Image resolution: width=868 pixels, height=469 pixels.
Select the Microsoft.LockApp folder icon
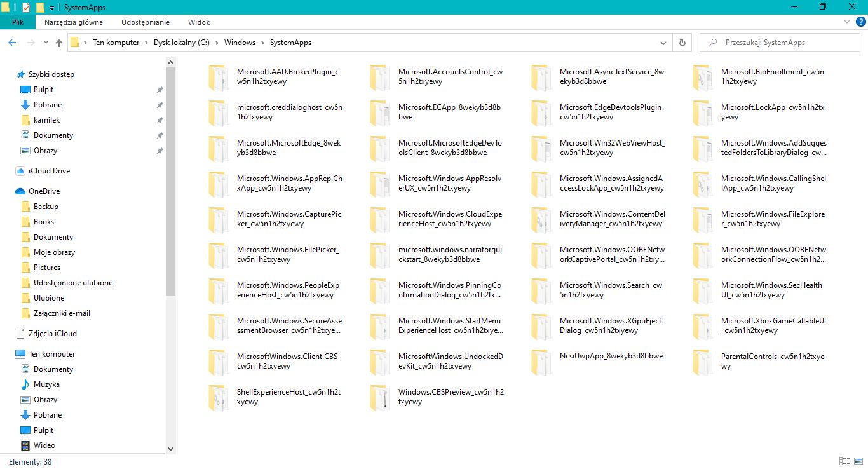[x=703, y=112]
